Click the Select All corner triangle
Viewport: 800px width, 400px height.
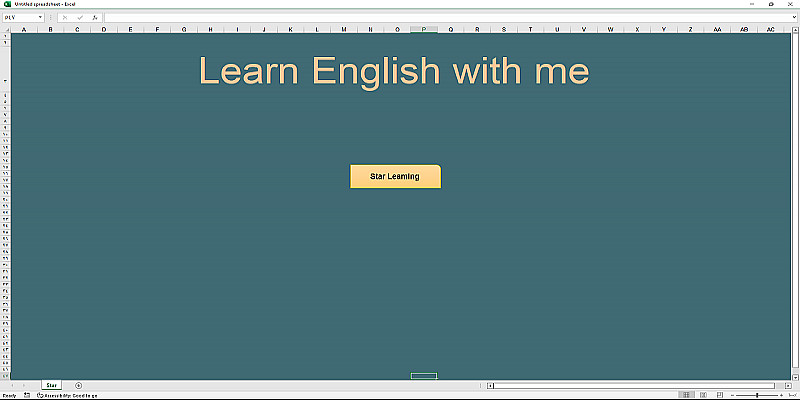point(6,30)
